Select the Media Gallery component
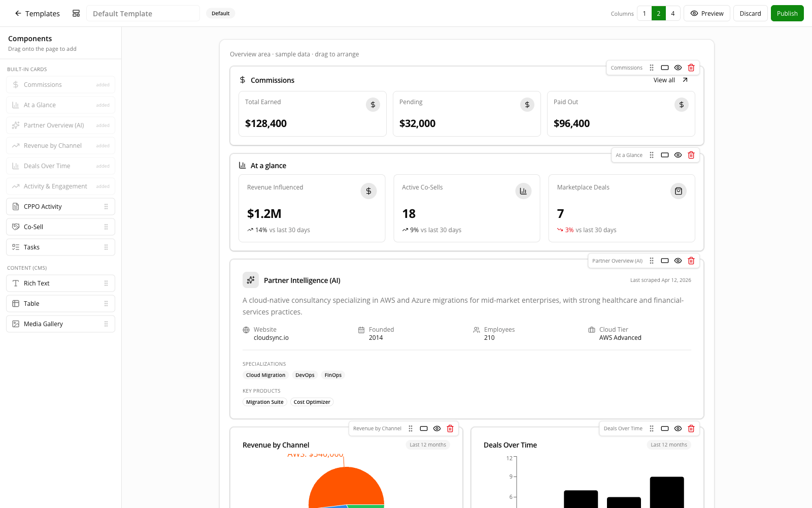This screenshot has width=812, height=508. (x=61, y=324)
